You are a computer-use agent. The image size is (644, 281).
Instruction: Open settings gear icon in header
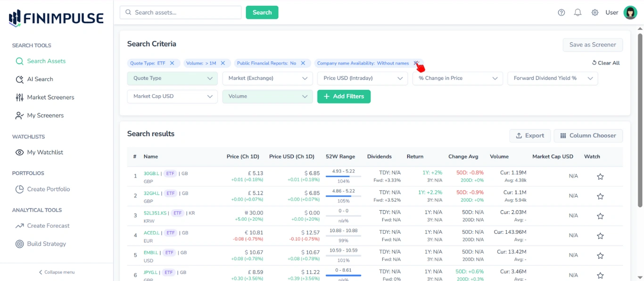[595, 13]
